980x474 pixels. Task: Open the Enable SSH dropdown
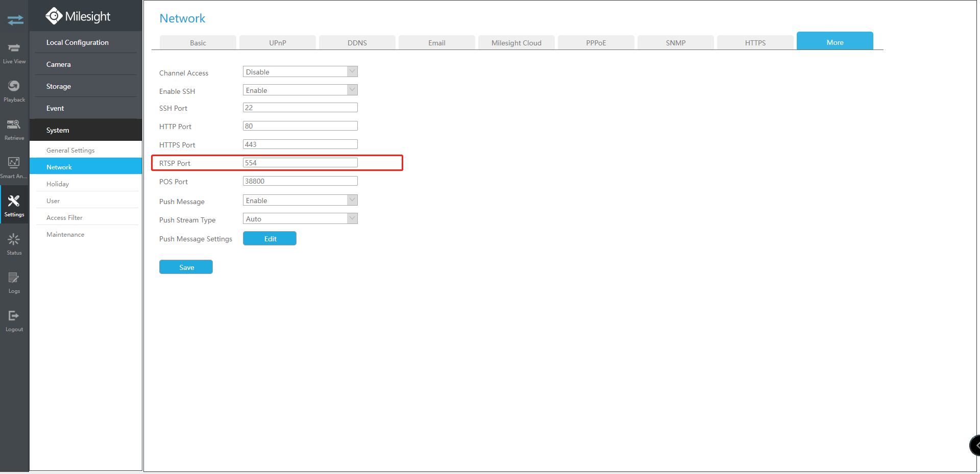click(300, 90)
